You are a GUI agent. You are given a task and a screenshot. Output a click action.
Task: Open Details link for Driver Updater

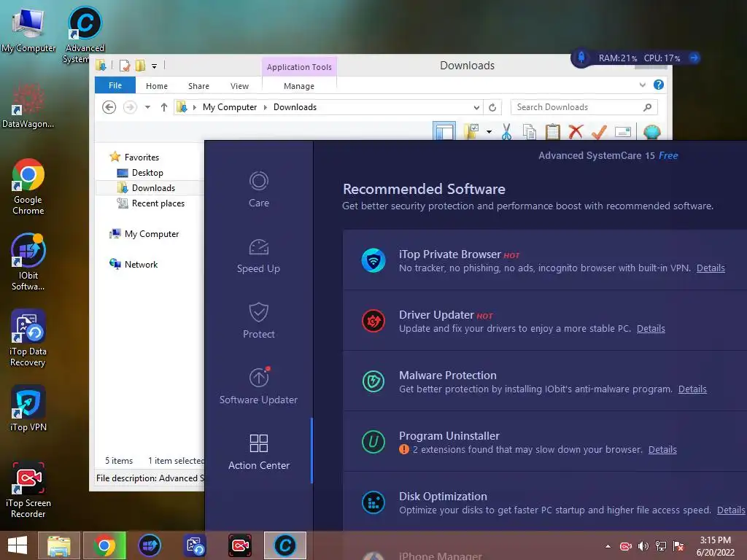coord(651,329)
